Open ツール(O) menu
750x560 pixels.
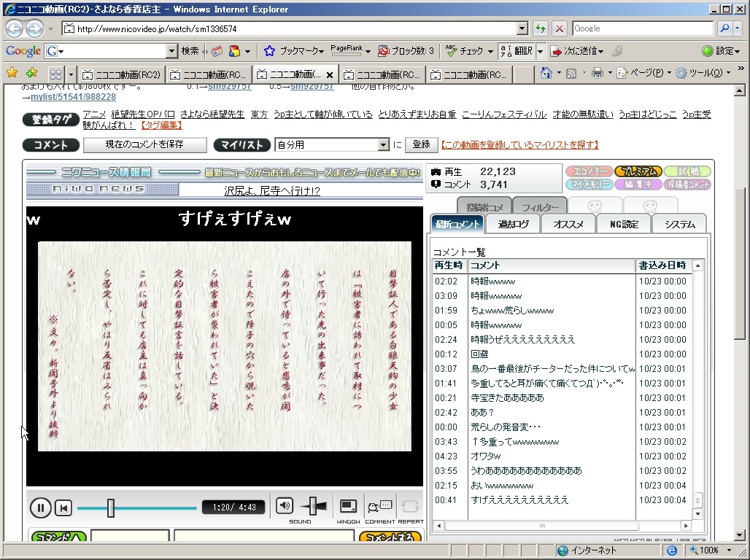click(703, 73)
